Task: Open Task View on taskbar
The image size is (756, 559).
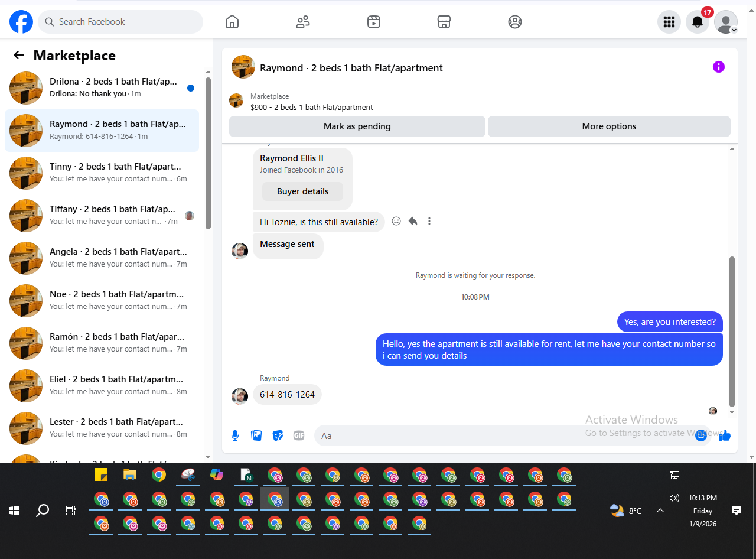Action: pos(71,511)
